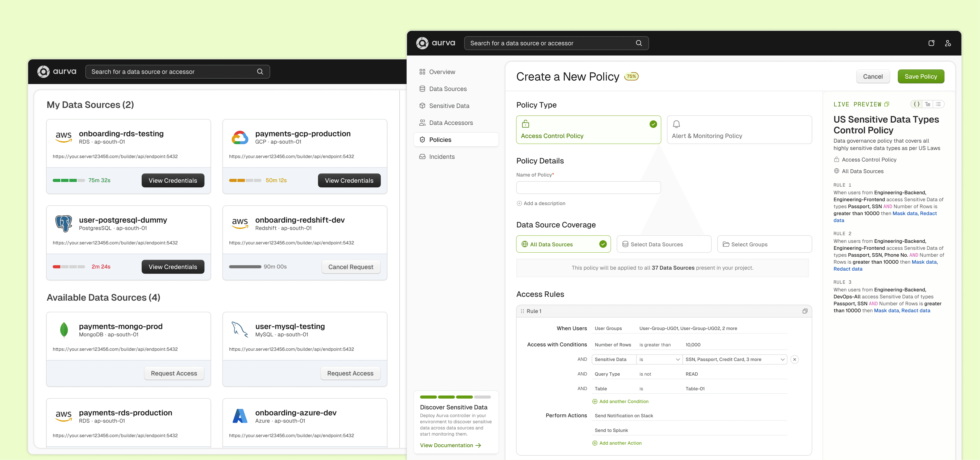This screenshot has height=460, width=980.
Task: Click the Save Policy button
Action: (x=921, y=77)
